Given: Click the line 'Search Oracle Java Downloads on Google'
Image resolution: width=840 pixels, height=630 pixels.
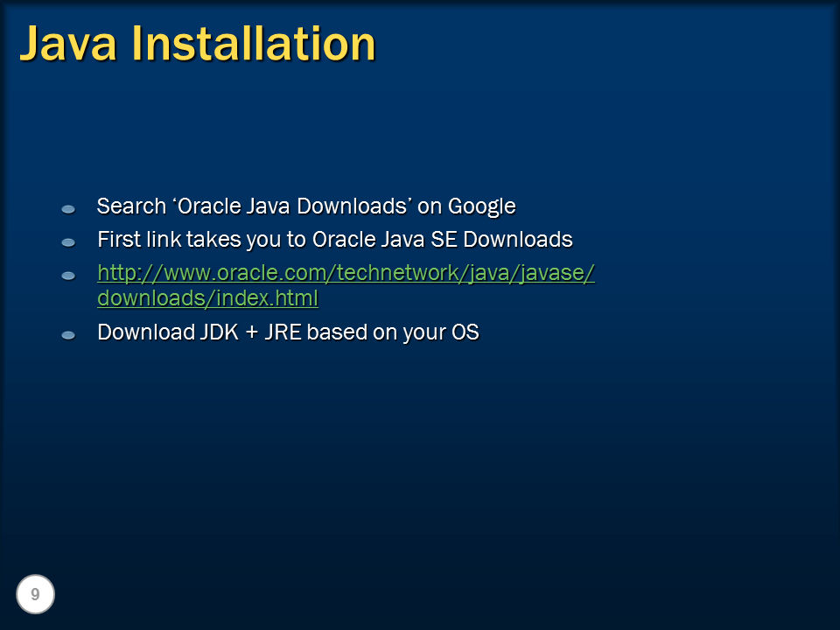Looking at the screenshot, I should pyautogui.click(x=307, y=206).
